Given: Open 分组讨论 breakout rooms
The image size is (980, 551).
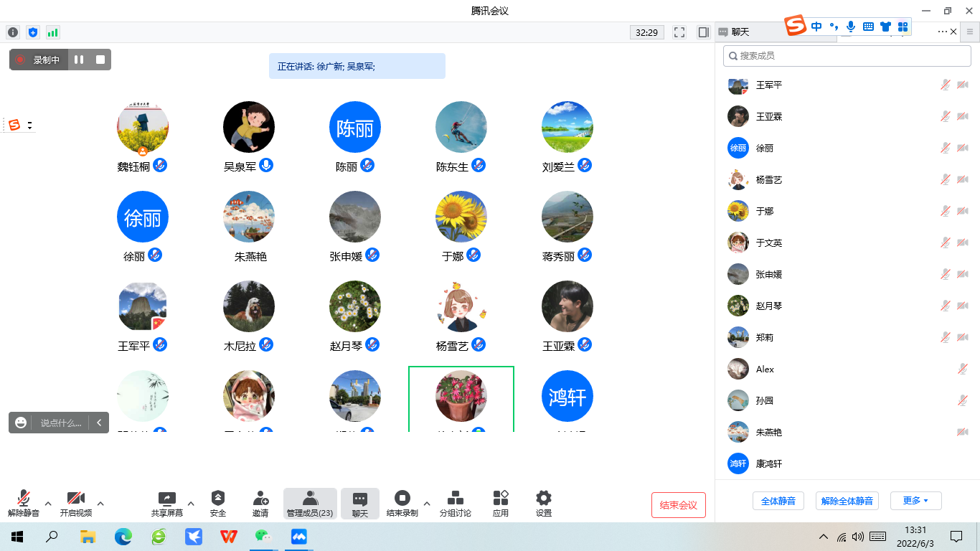Looking at the screenshot, I should click(457, 502).
